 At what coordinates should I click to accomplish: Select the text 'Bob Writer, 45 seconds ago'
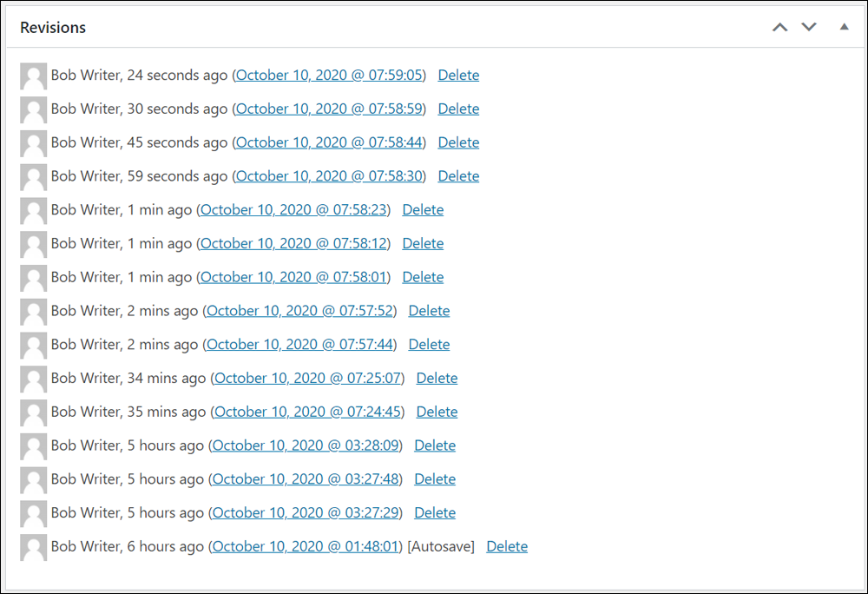(x=139, y=142)
